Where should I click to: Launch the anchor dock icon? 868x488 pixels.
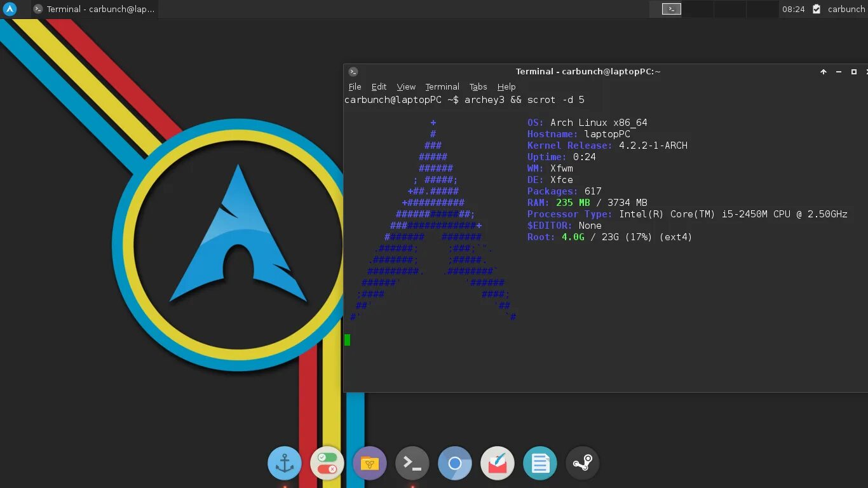(x=284, y=463)
